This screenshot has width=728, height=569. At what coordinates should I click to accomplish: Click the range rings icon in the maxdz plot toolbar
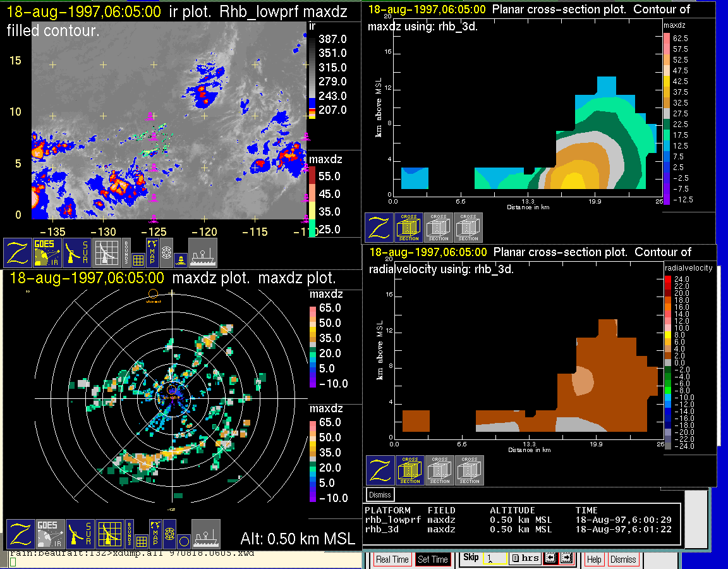pyautogui.click(x=169, y=534)
